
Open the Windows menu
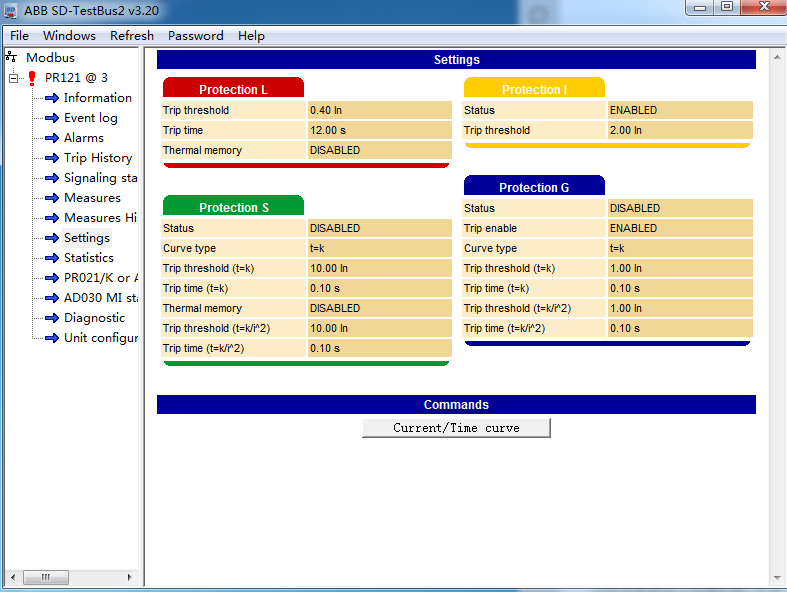tap(69, 36)
